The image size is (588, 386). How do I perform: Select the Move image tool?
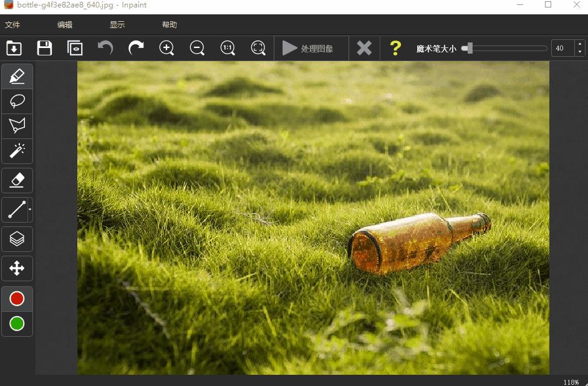pos(17,268)
